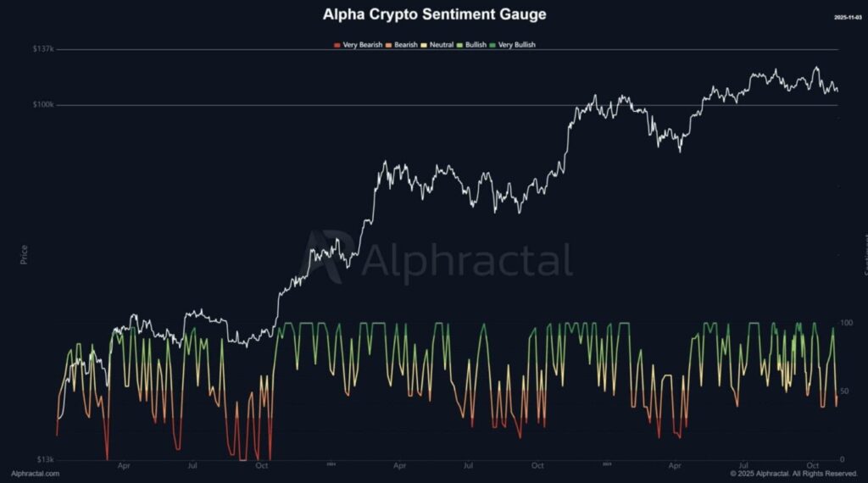Toggle the Very Bearish legend label
This screenshot has height=483, width=868.
tap(363, 45)
